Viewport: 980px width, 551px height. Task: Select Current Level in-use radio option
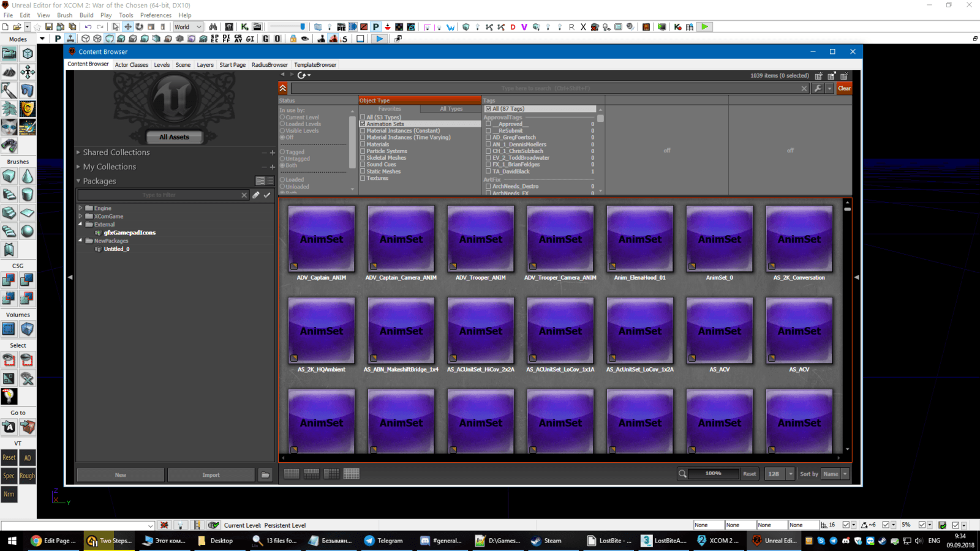tap(283, 117)
